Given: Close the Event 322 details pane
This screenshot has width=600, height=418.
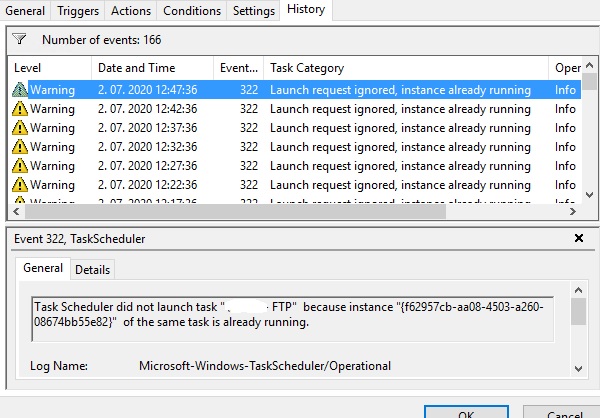Looking at the screenshot, I should 579,239.
